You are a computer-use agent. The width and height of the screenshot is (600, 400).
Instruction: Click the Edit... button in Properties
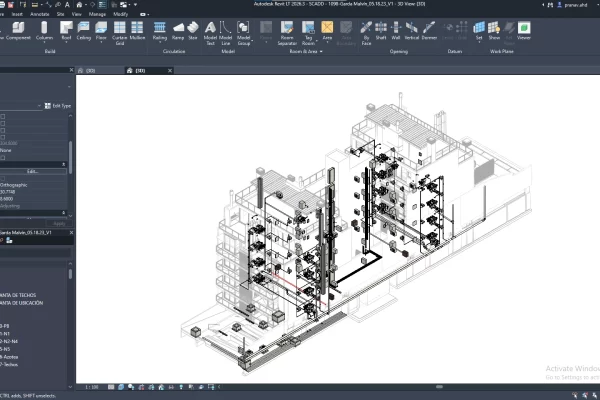(x=33, y=171)
